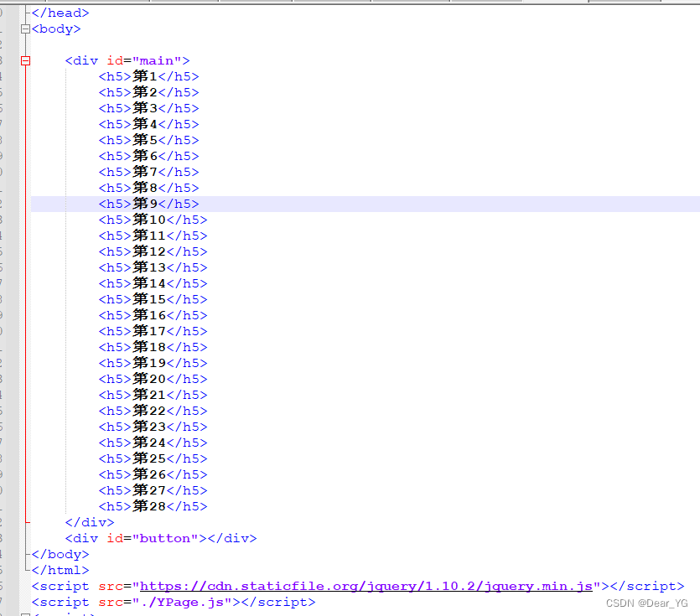Click the highlighted line "<h5>第9</h5>"
The height and width of the screenshot is (616, 700).
pos(148,204)
